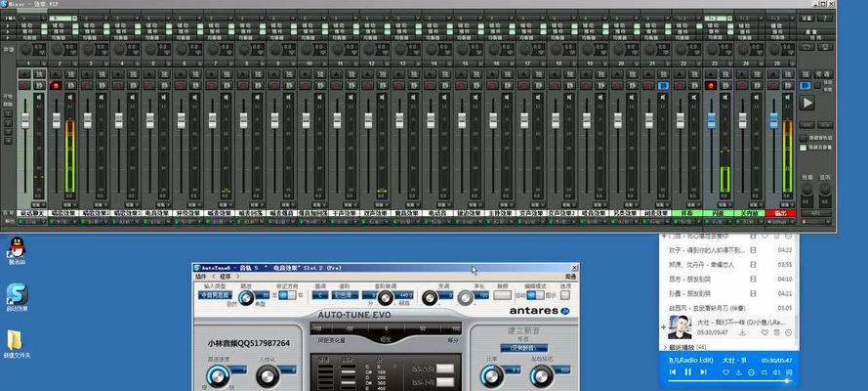Click the large play button in mixer side panel
This screenshot has width=868, height=391.
(x=807, y=103)
